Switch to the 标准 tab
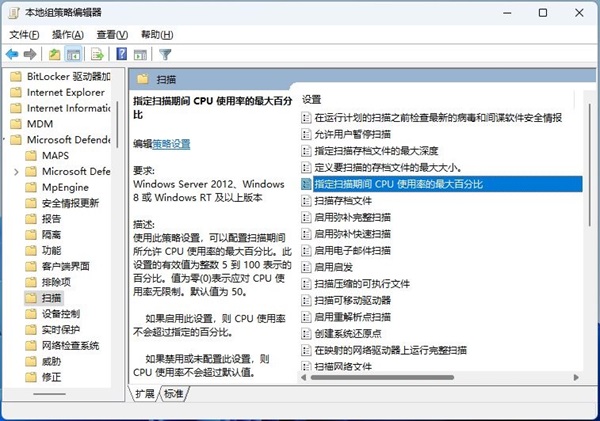600x421 pixels. click(x=173, y=393)
